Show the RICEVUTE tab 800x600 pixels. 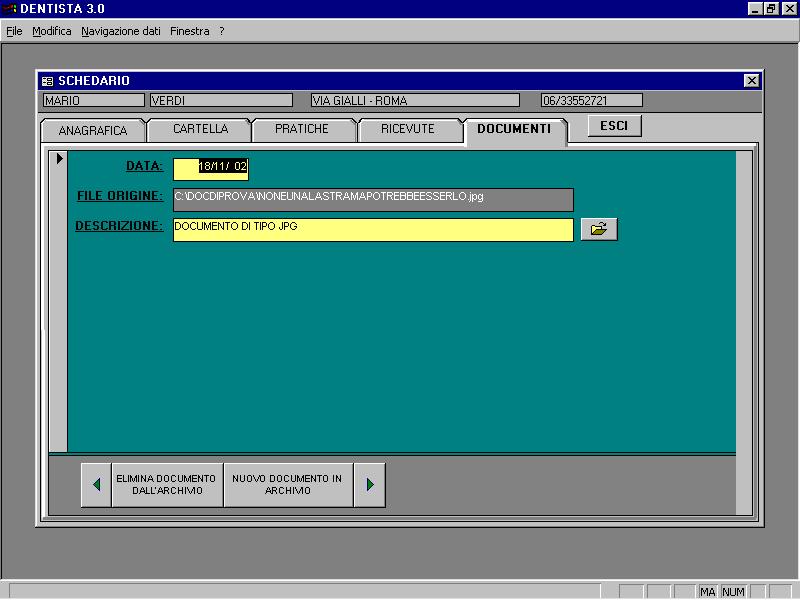(408, 129)
